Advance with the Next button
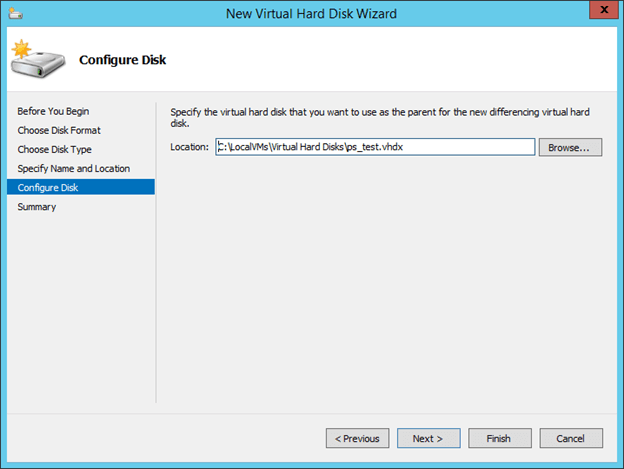 click(428, 438)
